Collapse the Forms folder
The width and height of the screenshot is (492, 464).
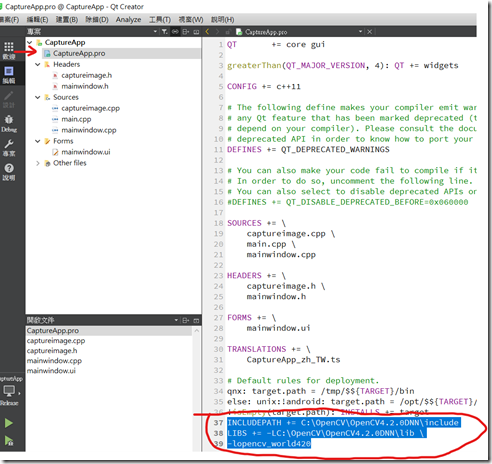pyautogui.click(x=38, y=141)
